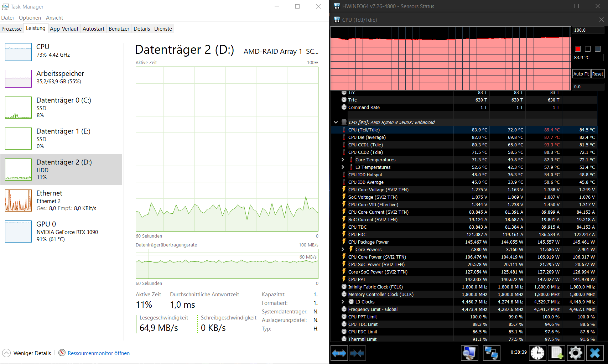Viewport: 608px width, 364px height.
Task: Open the network remote monitoring icon
Action: (492, 353)
